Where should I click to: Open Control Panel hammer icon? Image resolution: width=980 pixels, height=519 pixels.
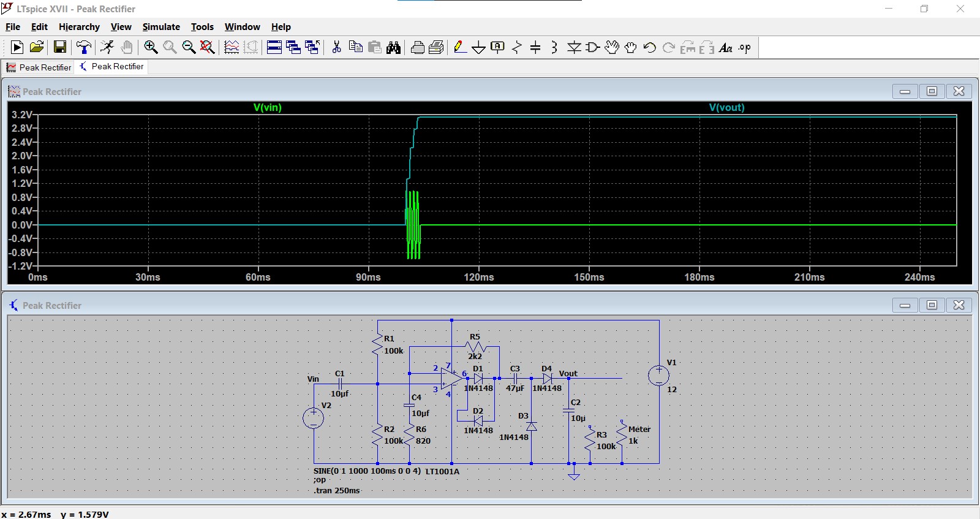click(84, 47)
